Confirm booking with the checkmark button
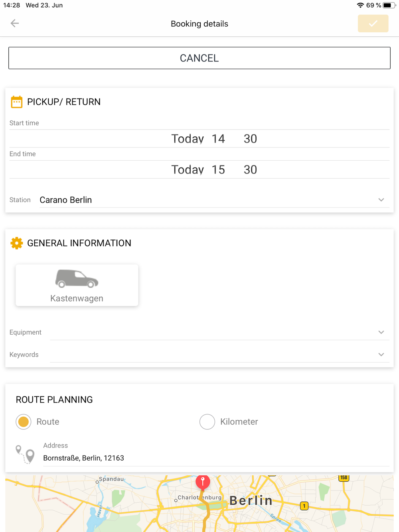The image size is (399, 532). pos(373,24)
